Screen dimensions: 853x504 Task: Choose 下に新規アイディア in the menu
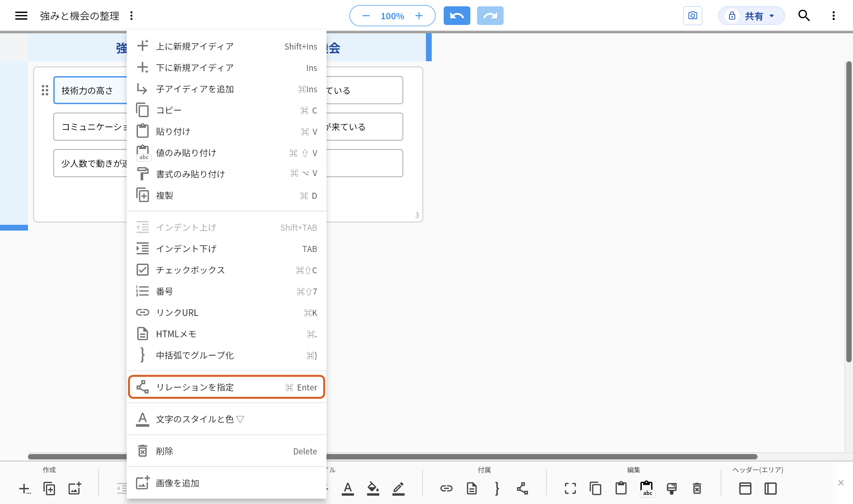click(x=226, y=68)
